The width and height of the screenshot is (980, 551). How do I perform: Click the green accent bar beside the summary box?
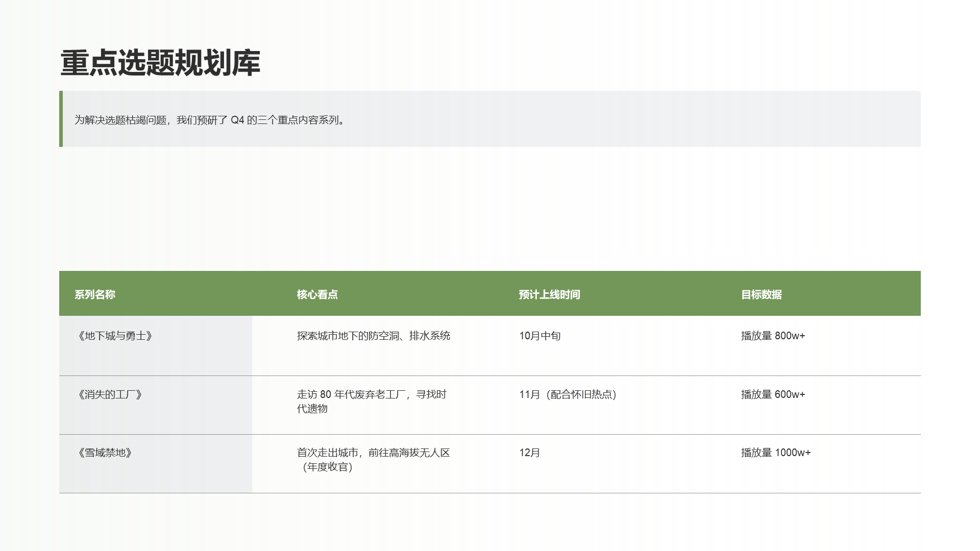coord(62,119)
